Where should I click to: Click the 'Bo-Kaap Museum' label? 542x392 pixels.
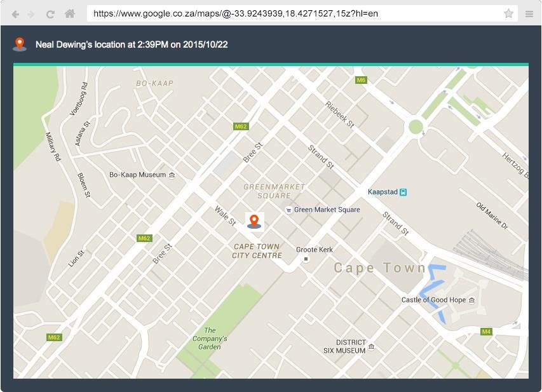click(138, 175)
